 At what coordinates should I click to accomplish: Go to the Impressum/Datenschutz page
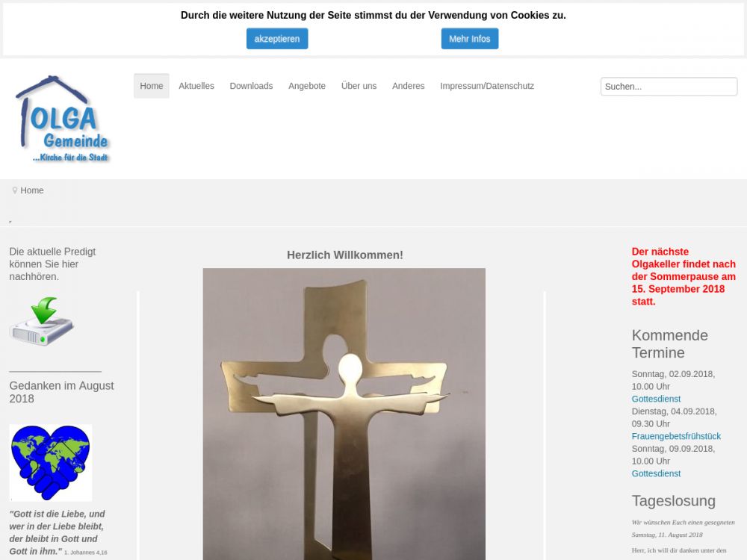tap(487, 86)
